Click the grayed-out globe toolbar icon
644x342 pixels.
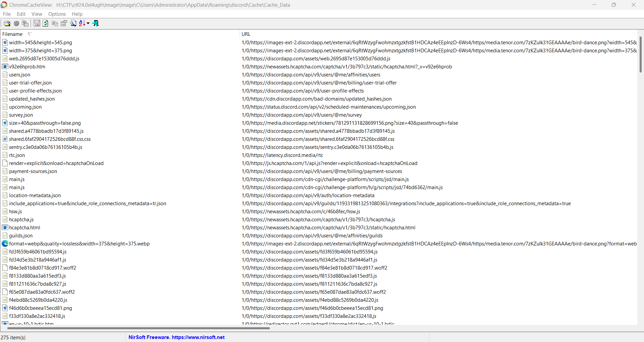pyautogui.click(x=16, y=23)
